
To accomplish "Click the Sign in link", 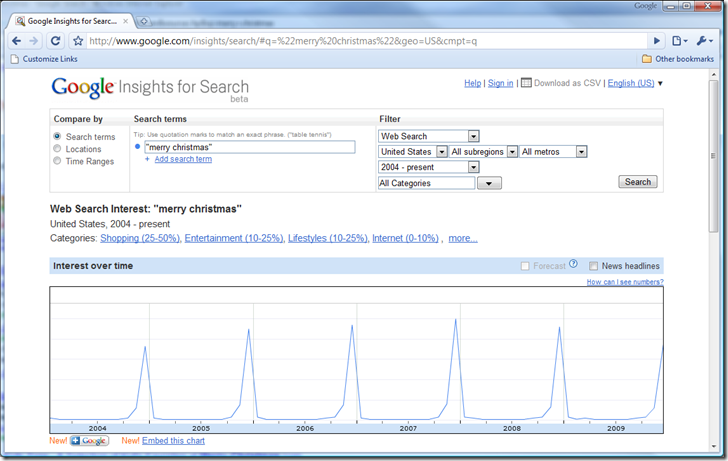I will [x=500, y=83].
